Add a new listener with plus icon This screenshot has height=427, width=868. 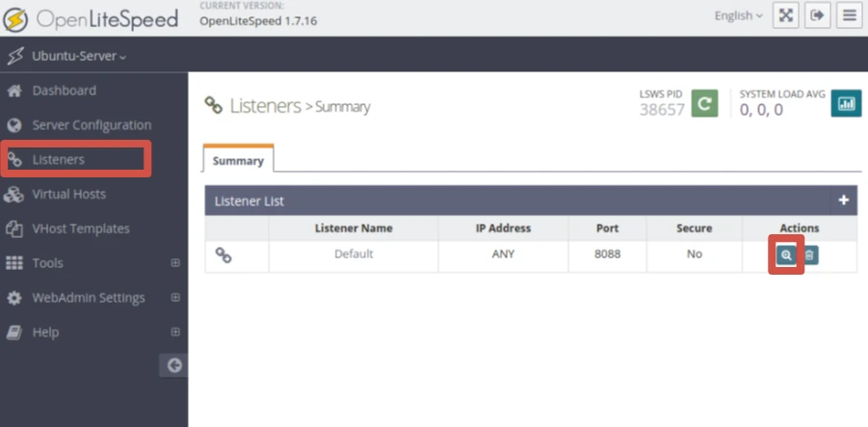[843, 200]
